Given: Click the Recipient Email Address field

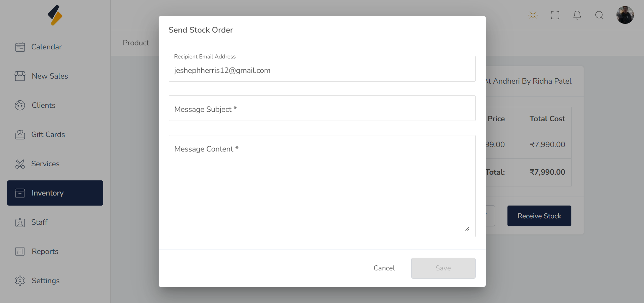Looking at the screenshot, I should 322,71.
